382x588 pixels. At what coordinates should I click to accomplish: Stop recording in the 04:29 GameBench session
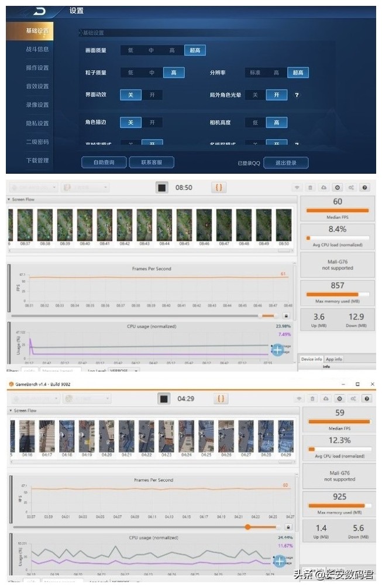[x=164, y=398]
